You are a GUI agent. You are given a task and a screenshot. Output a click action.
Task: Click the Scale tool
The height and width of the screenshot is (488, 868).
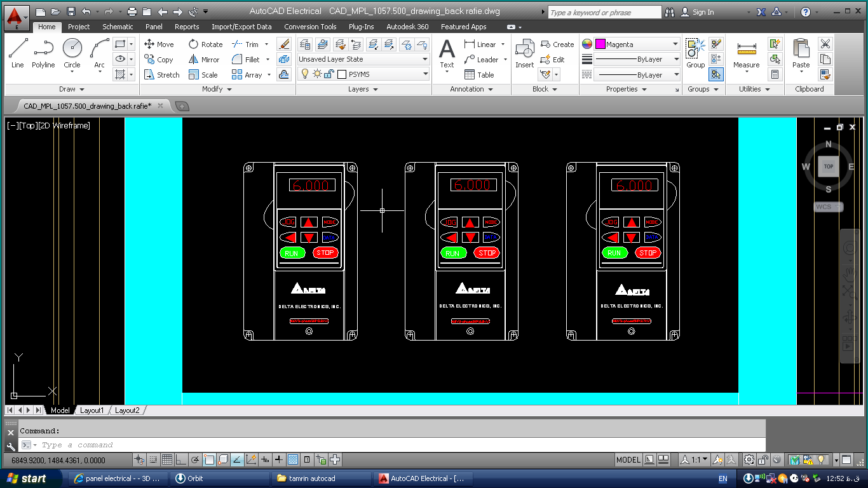(203, 75)
